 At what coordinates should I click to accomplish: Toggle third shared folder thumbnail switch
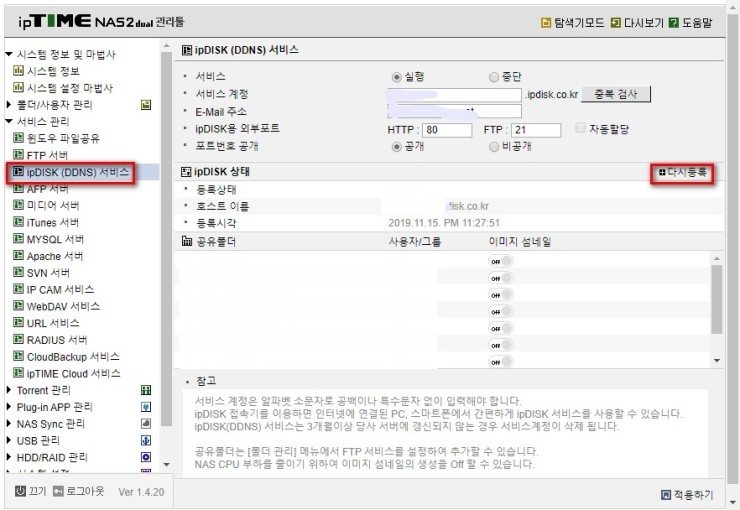pos(500,294)
